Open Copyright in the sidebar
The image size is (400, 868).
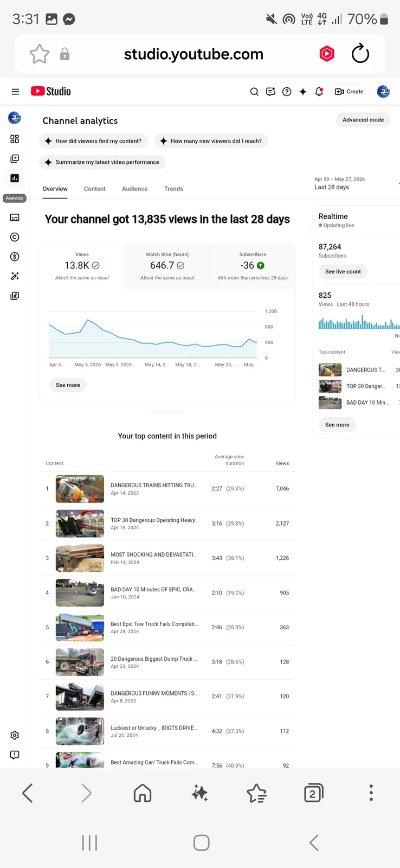(x=15, y=237)
